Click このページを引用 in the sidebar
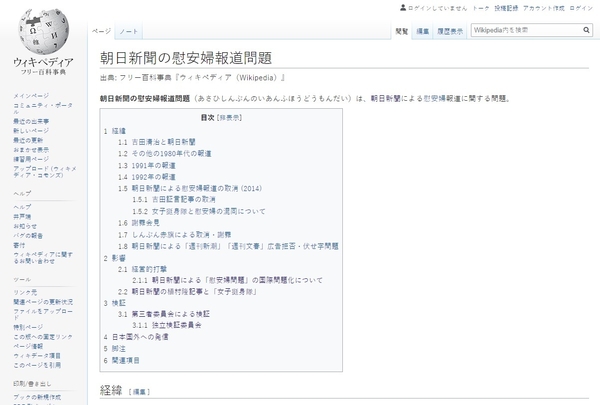The width and height of the screenshot is (600, 405). point(37,365)
